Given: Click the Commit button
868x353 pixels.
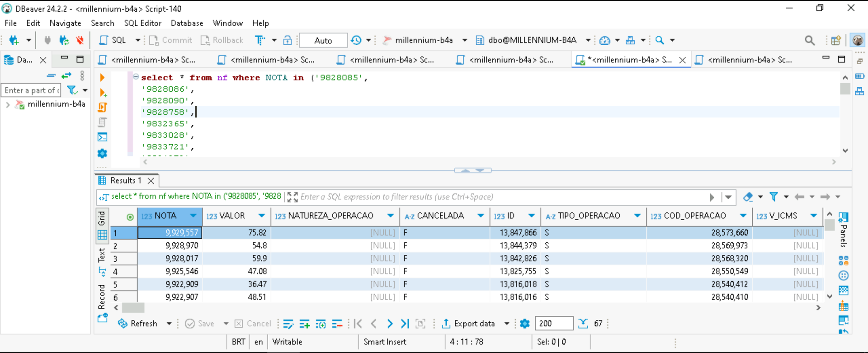Looking at the screenshot, I should tap(170, 40).
